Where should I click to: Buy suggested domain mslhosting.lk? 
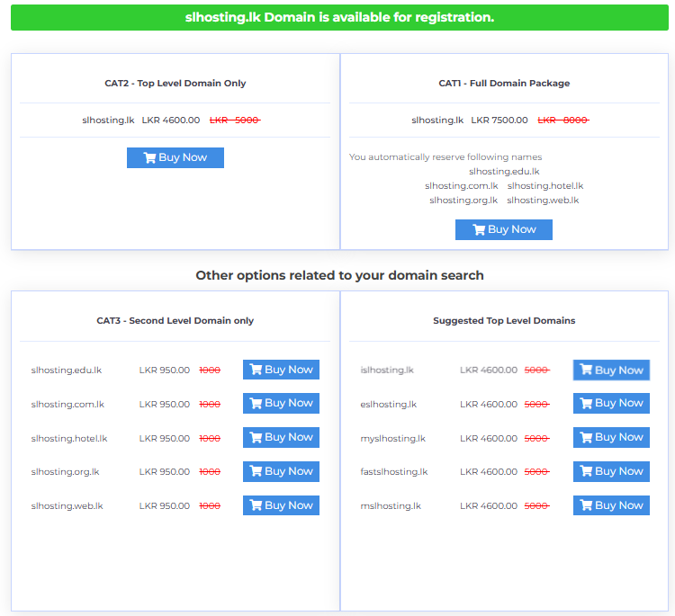611,505
